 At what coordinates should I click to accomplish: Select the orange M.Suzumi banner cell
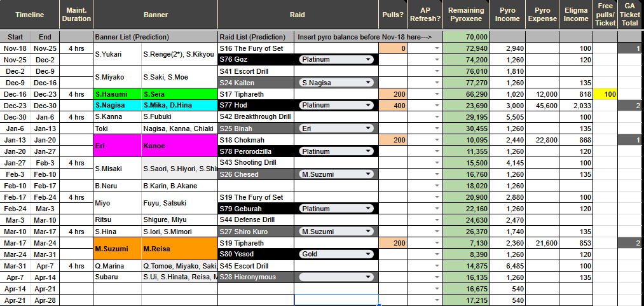pos(118,249)
